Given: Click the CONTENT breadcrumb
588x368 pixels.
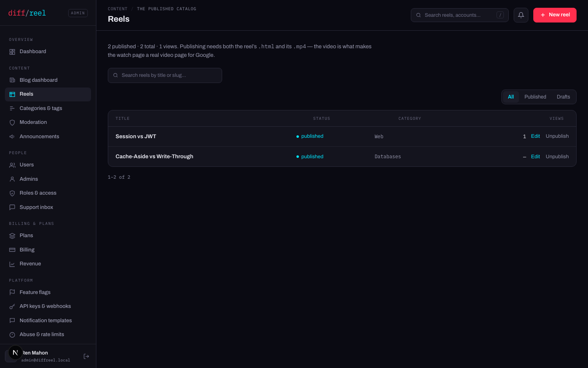Looking at the screenshot, I should 118,9.
